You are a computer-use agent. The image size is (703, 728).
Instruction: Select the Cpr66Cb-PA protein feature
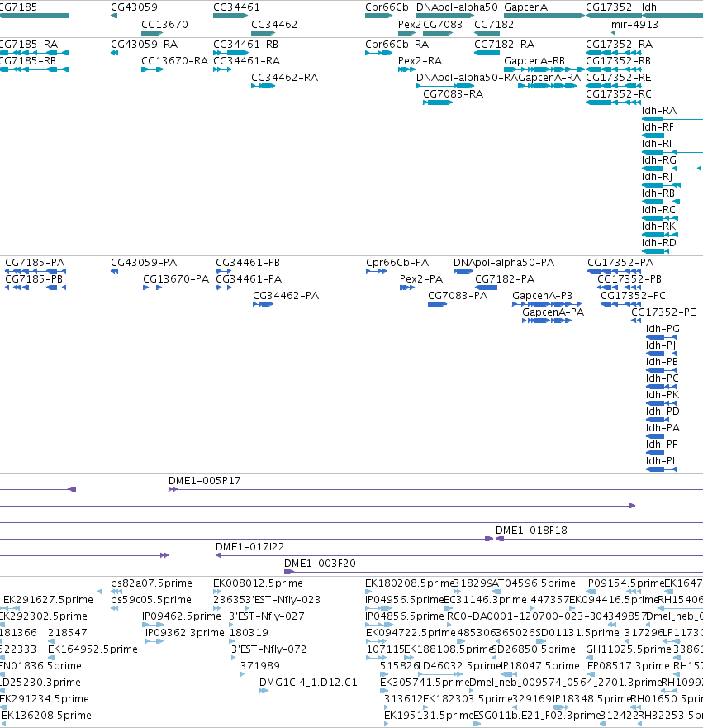tap(377, 271)
